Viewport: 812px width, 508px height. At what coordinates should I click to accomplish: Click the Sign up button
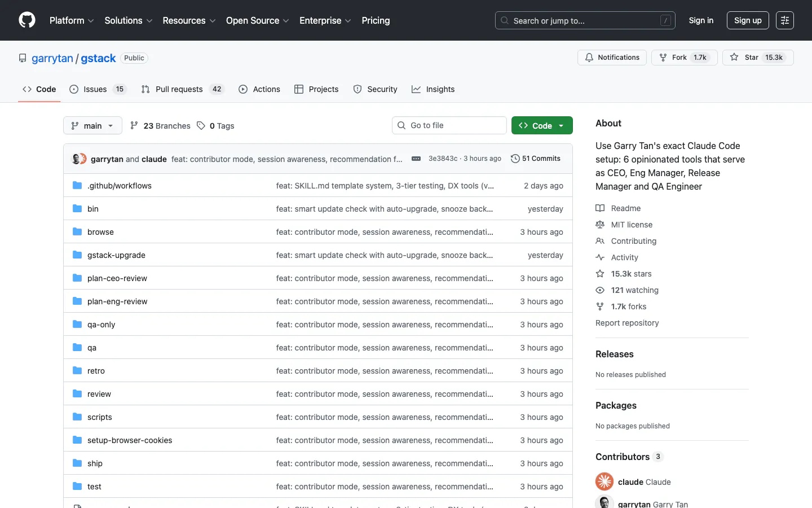pyautogui.click(x=748, y=20)
